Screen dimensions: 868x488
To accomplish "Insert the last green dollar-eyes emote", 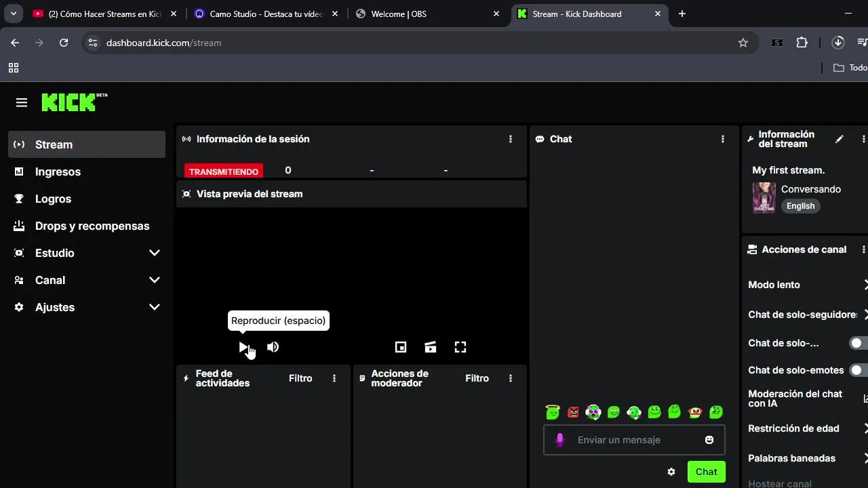I will point(715,411).
